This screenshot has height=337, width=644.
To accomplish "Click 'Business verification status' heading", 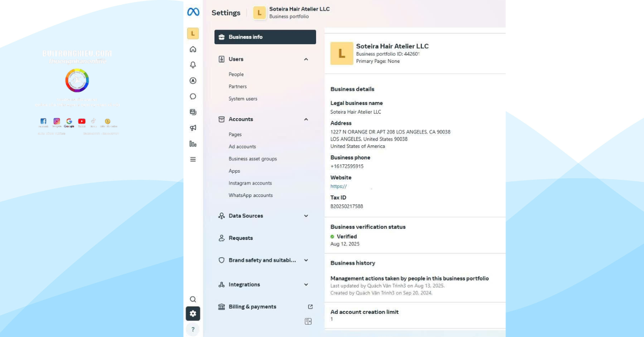I will point(368,227).
